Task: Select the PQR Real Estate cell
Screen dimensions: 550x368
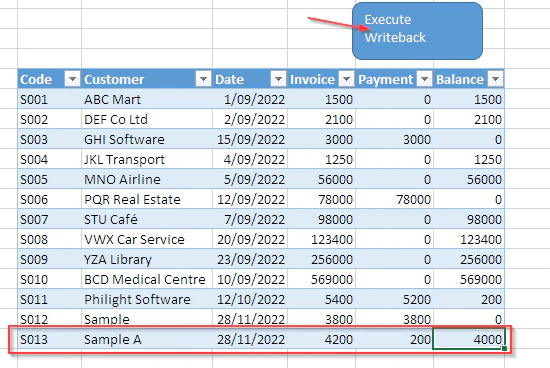Action: coord(147,199)
